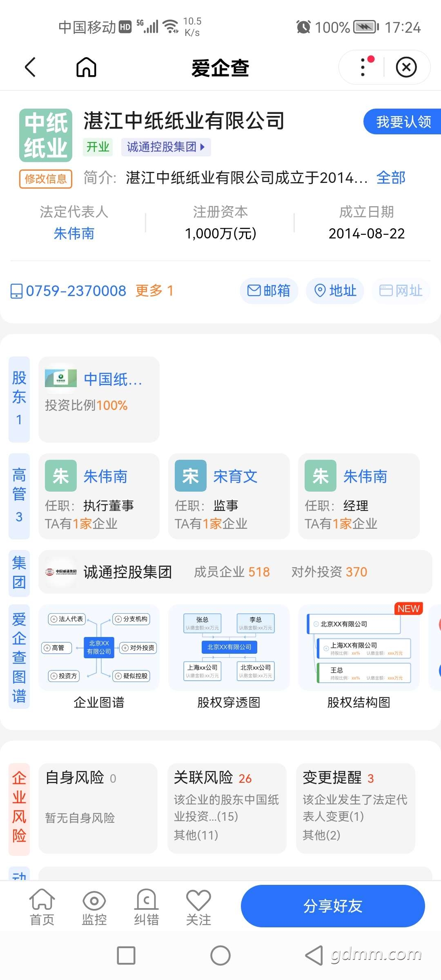The height and width of the screenshot is (980, 441).
Task: Tap the back arrow icon
Action: coord(30,67)
